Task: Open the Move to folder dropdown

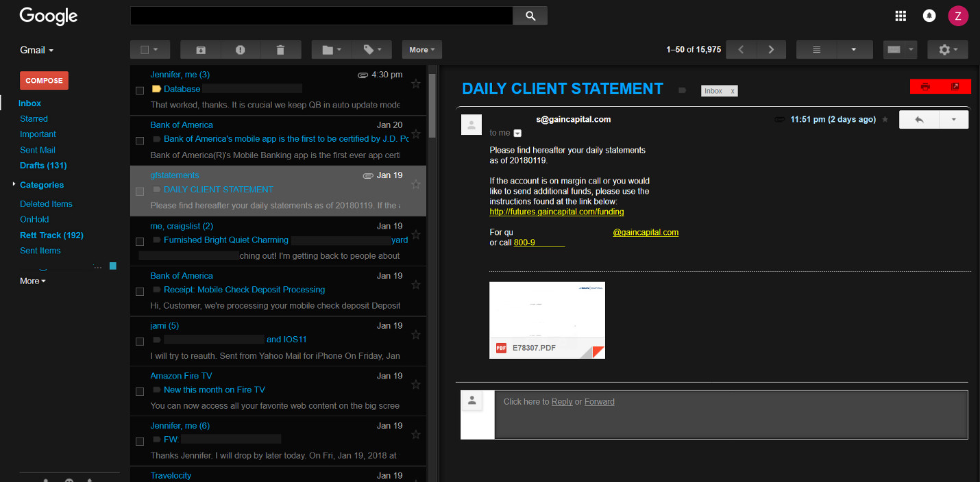Action: pos(332,49)
